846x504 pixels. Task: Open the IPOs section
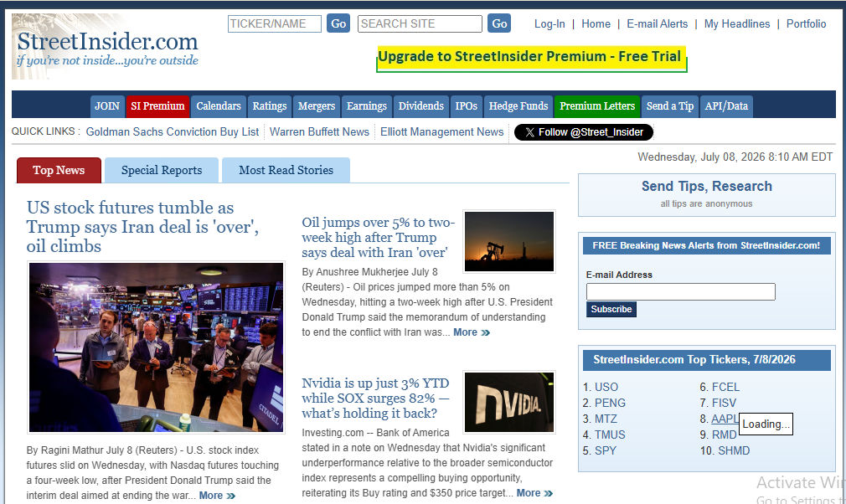click(x=467, y=106)
